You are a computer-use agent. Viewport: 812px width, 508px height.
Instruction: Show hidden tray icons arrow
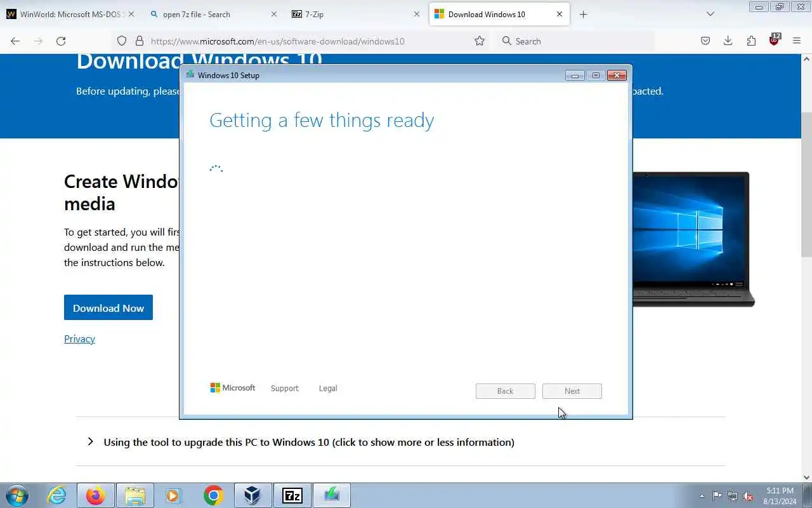pyautogui.click(x=702, y=496)
